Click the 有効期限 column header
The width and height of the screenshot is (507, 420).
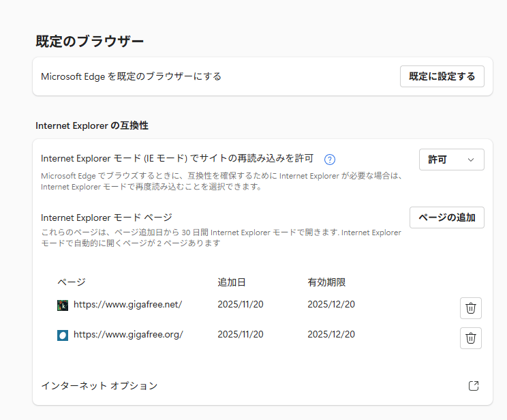(x=327, y=282)
